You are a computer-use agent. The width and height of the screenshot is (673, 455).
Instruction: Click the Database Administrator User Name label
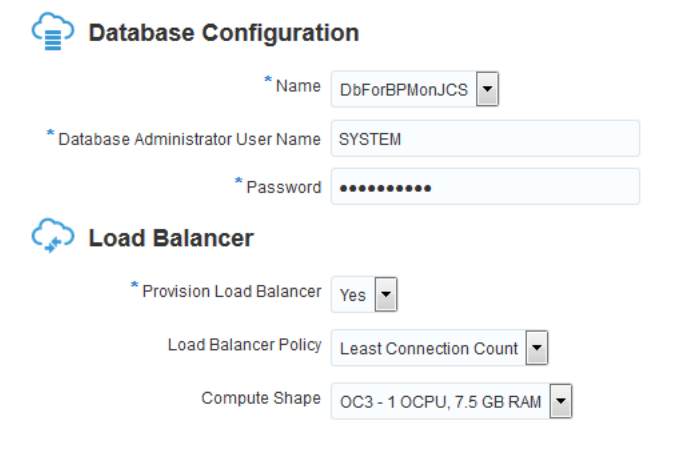point(189,139)
